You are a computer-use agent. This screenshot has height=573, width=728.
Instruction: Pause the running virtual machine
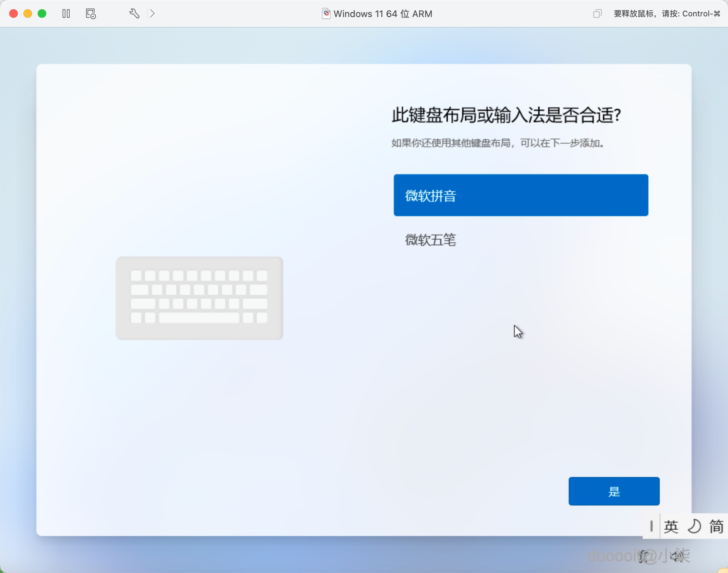[x=66, y=14]
